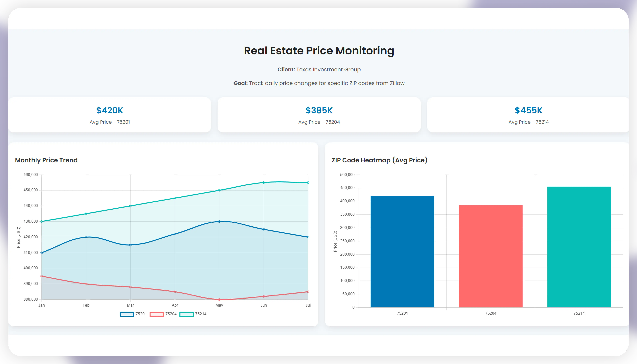This screenshot has height=364, width=637.
Task: Click the red 75204 bar
Action: [490, 256]
